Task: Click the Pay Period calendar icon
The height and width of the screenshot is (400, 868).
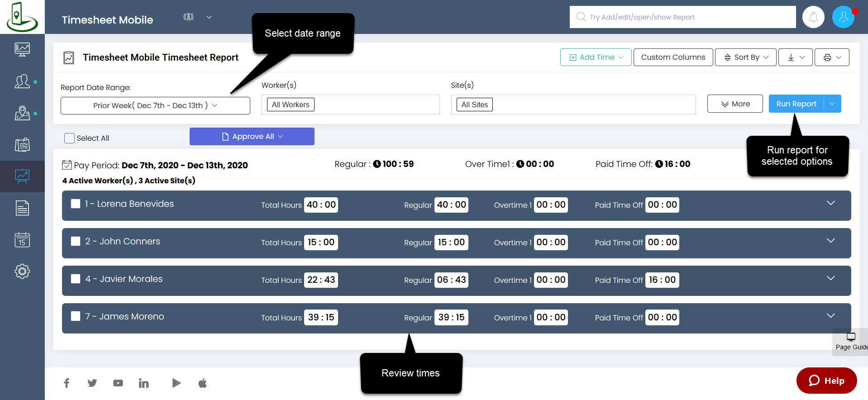Action: (67, 165)
